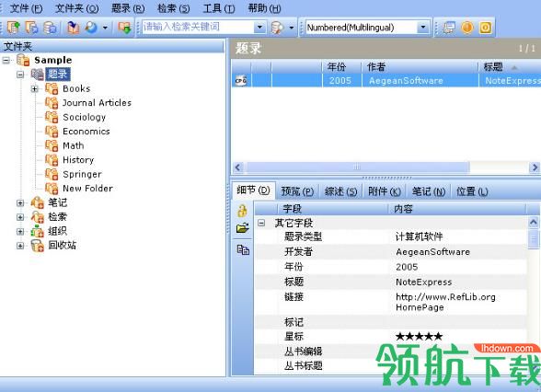
Task: Expand the 回收站 tree node
Action: pos(20,246)
